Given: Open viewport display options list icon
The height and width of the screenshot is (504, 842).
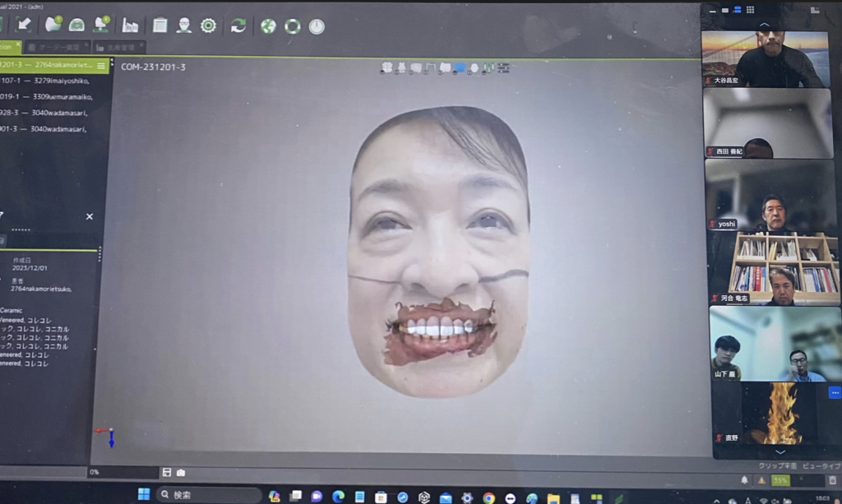Looking at the screenshot, I should (x=503, y=68).
